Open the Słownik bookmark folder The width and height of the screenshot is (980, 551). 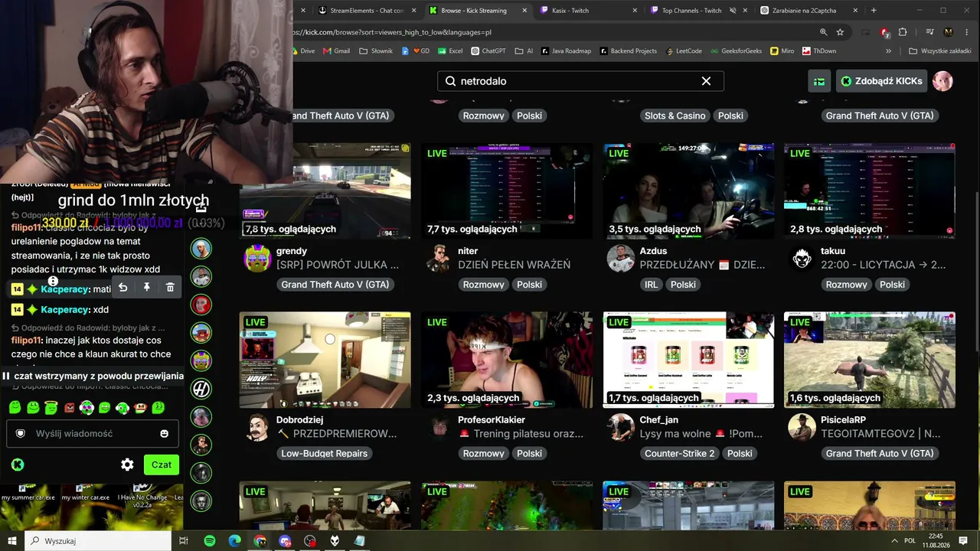point(376,51)
